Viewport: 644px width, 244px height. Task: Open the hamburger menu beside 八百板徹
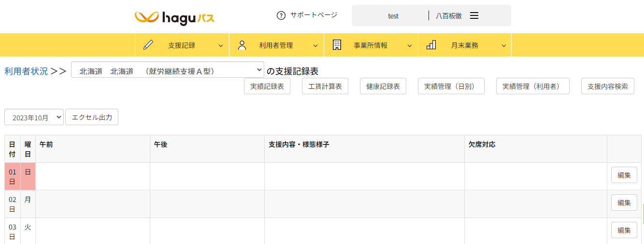point(474,15)
